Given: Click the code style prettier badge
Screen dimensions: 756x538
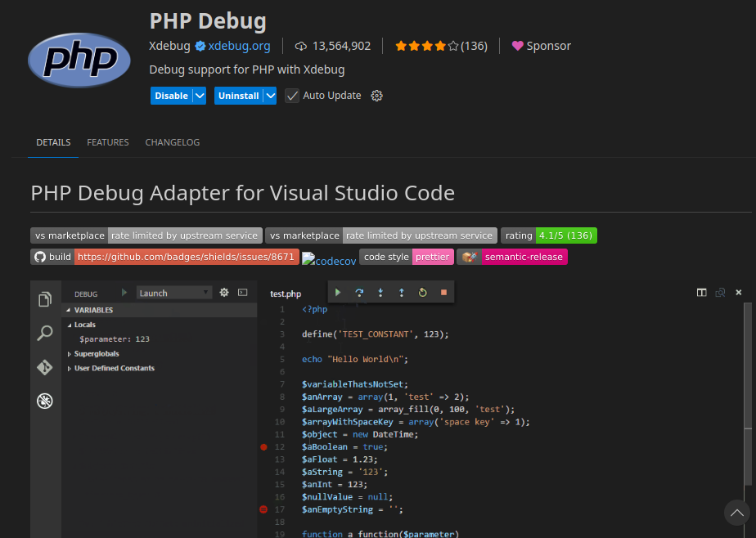Looking at the screenshot, I should click(407, 257).
